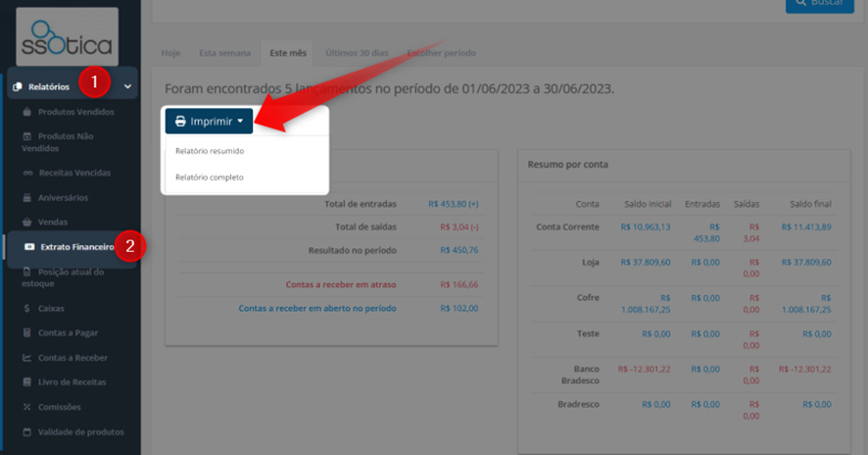This screenshot has width=868, height=455.
Task: Open the Imprimir dropdown caret
Action: pos(240,121)
